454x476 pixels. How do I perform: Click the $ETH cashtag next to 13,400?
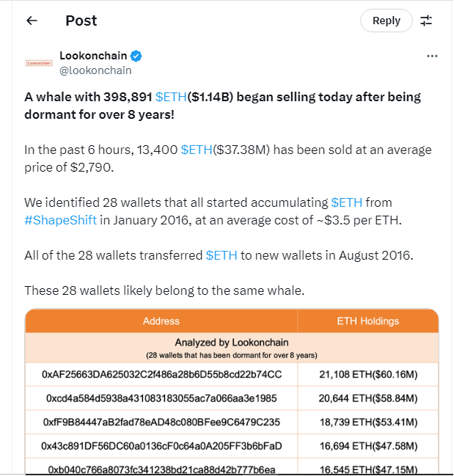(196, 150)
